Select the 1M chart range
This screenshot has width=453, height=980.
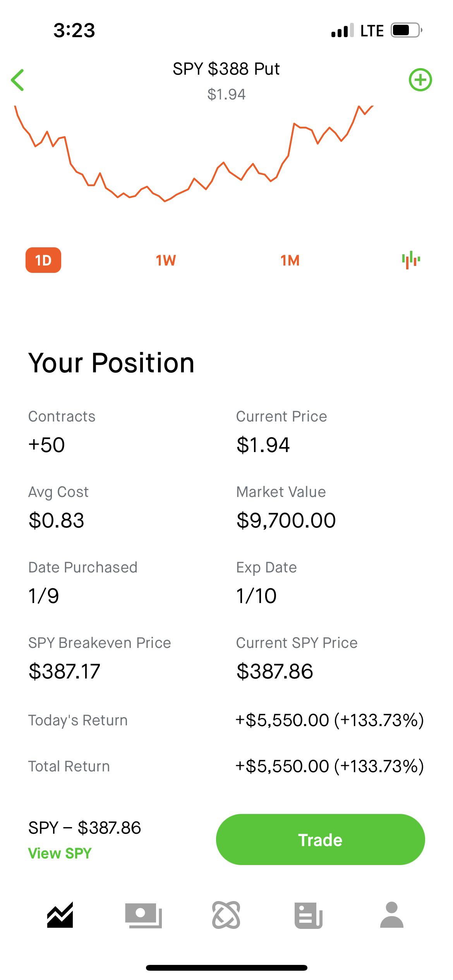[x=290, y=260]
